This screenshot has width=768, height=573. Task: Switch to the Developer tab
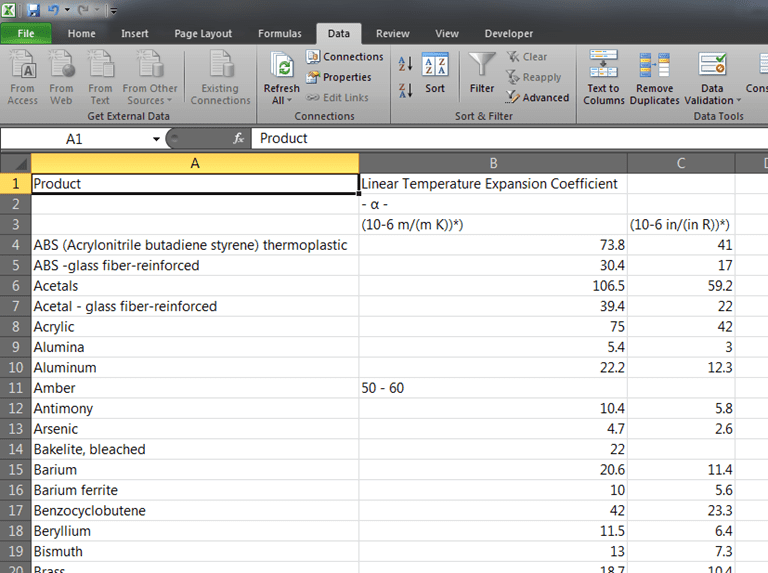pyautogui.click(x=508, y=33)
